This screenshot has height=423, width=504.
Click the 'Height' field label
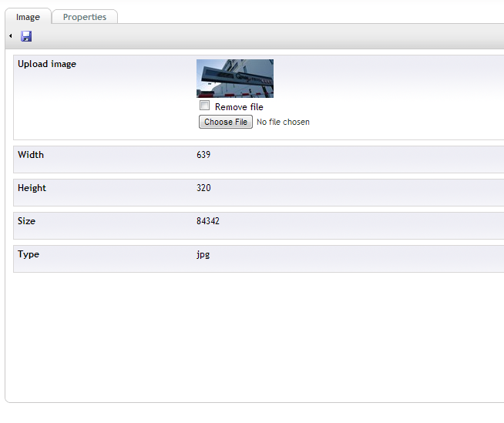pos(32,188)
